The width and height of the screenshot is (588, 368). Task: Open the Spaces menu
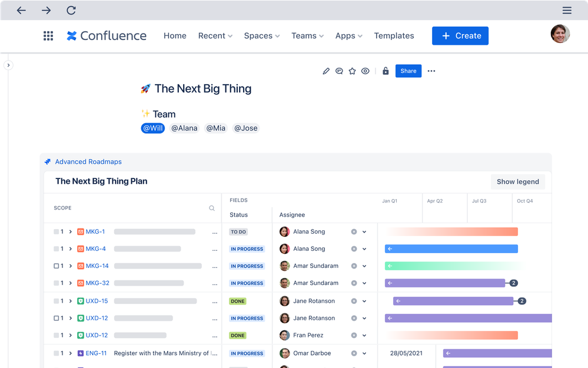262,36
